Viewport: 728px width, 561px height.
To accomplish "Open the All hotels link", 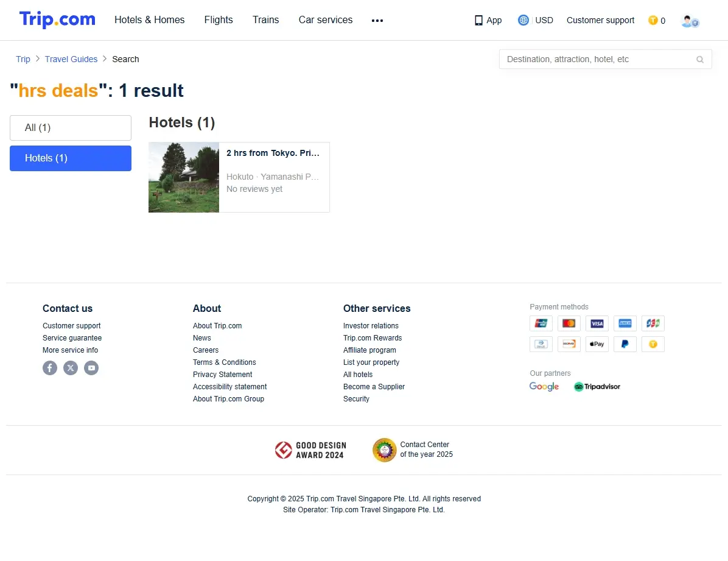I will (x=357, y=374).
